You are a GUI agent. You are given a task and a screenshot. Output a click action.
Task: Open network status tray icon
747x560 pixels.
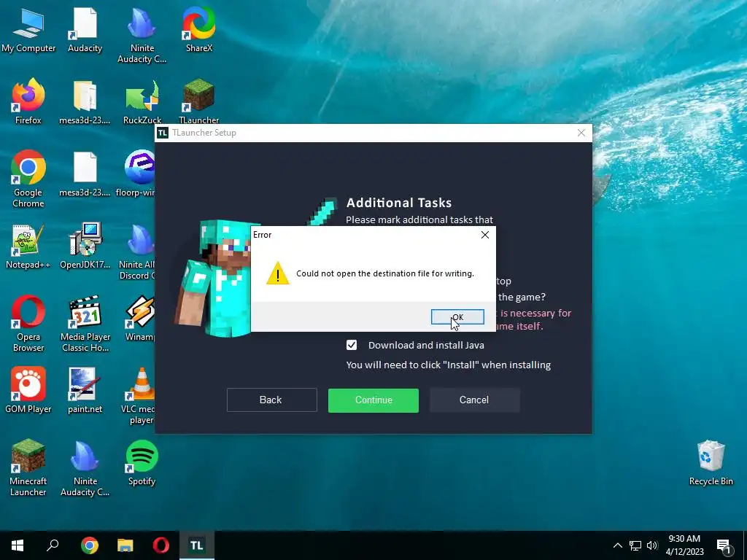coord(635,545)
